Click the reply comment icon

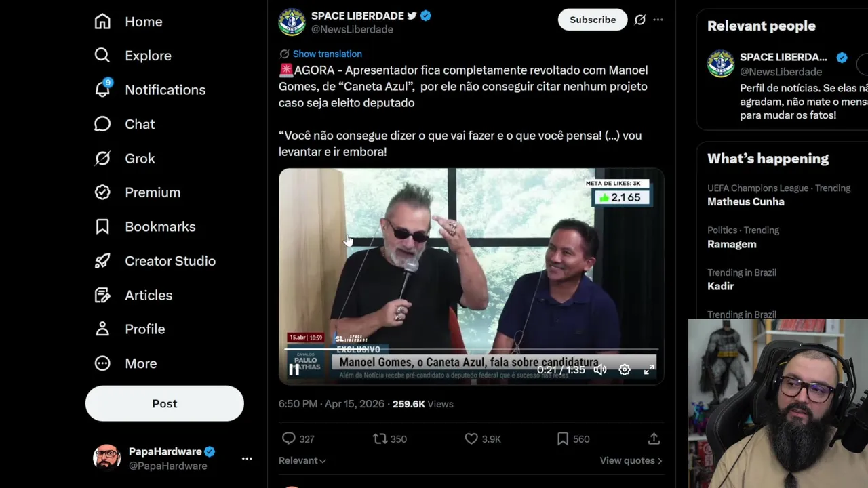click(289, 439)
